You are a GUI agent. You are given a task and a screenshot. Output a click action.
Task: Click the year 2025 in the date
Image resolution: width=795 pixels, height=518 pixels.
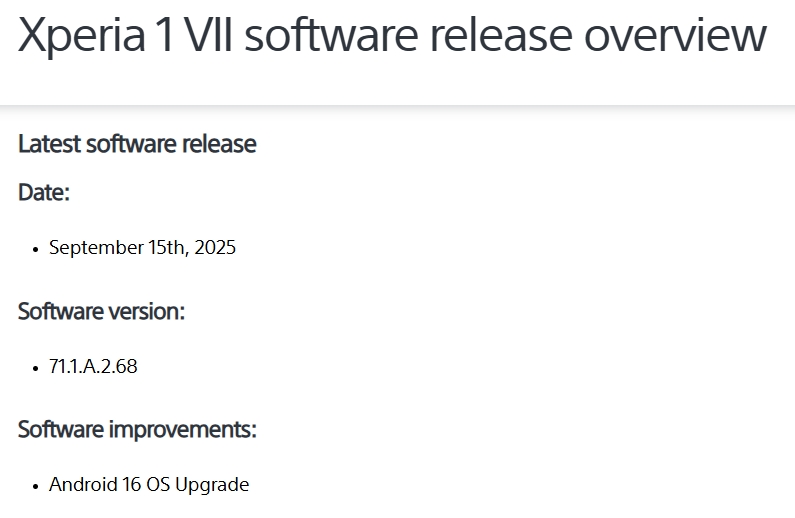pyautogui.click(x=215, y=247)
